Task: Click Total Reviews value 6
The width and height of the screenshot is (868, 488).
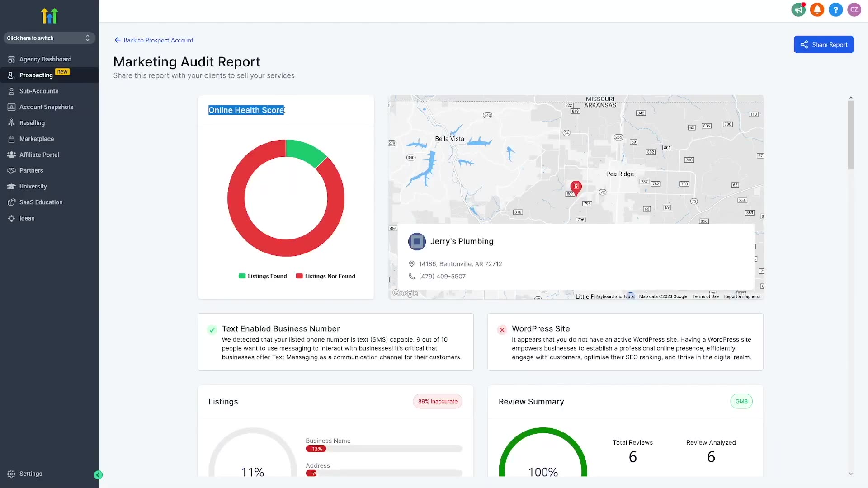Action: (x=632, y=457)
